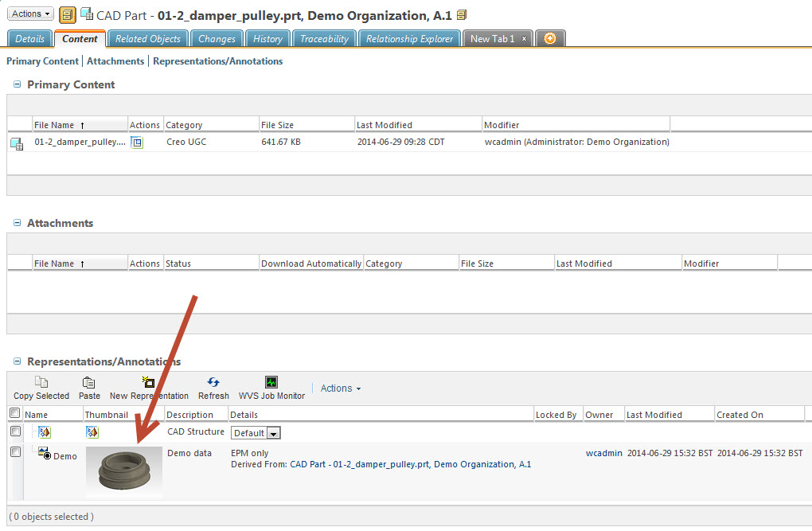This screenshot has width=812, height=531.
Task: Open the History tab
Action: point(267,39)
